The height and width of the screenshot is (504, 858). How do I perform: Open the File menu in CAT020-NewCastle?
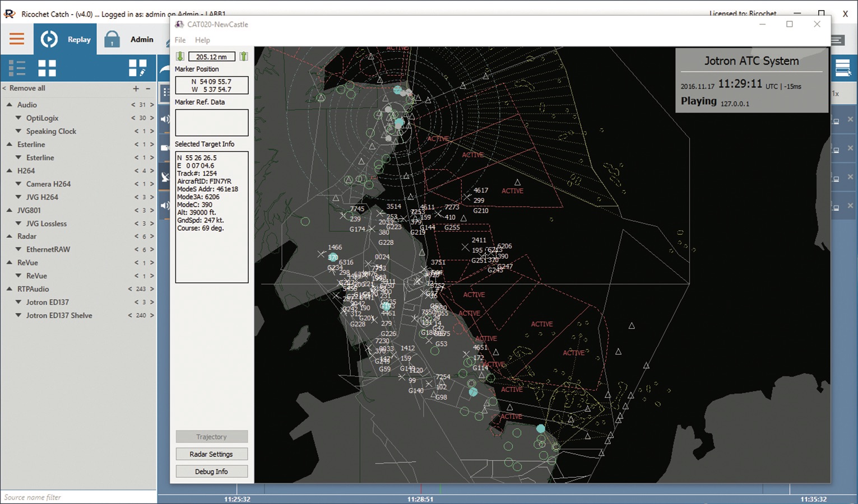(x=180, y=40)
